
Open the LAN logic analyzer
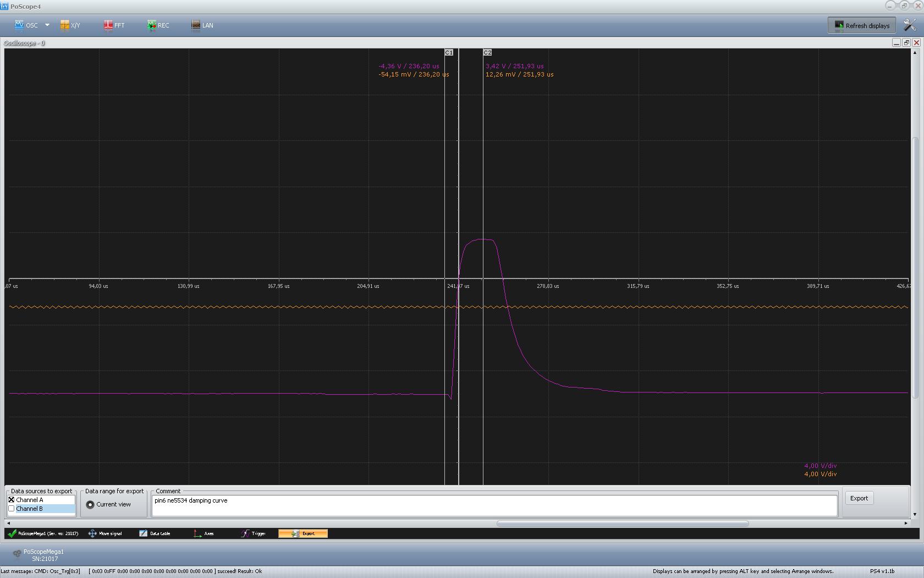click(202, 25)
